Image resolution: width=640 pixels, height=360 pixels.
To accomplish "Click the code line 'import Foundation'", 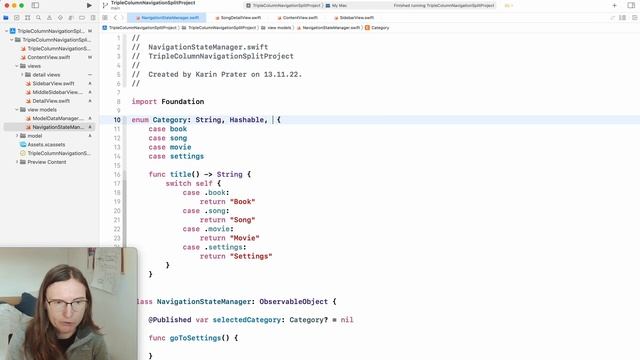I will [x=168, y=102].
